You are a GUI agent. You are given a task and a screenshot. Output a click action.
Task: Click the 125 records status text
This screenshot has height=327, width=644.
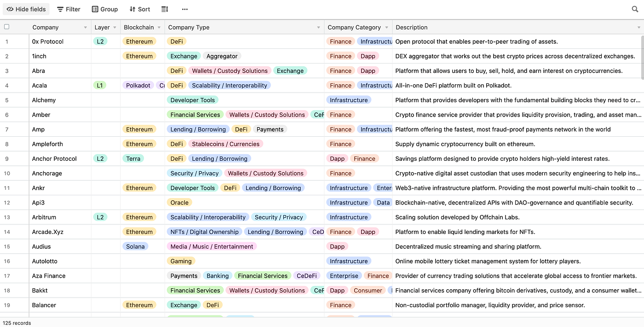point(17,323)
